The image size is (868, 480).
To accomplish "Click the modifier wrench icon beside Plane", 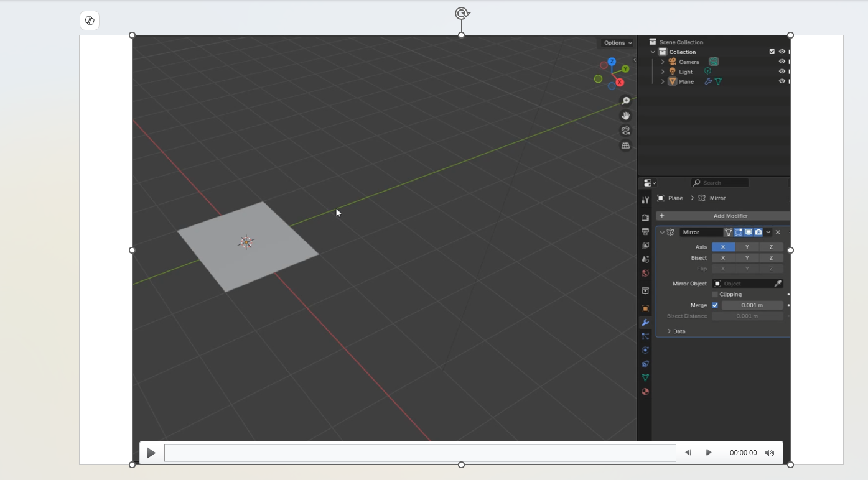I will click(708, 81).
